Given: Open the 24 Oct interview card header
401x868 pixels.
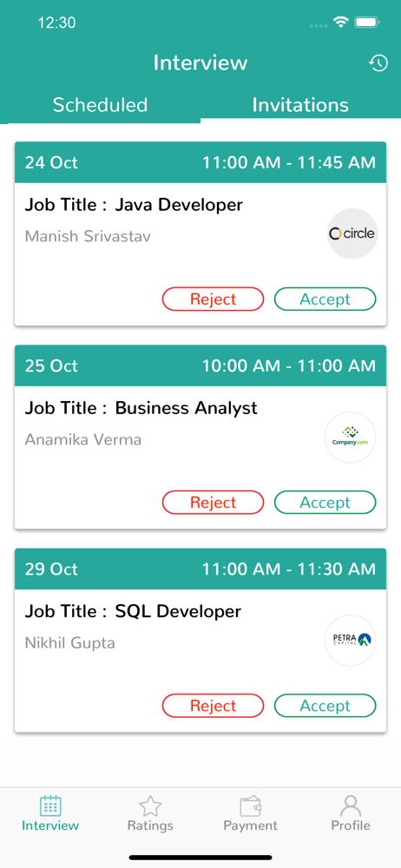Looking at the screenshot, I should pos(200,162).
